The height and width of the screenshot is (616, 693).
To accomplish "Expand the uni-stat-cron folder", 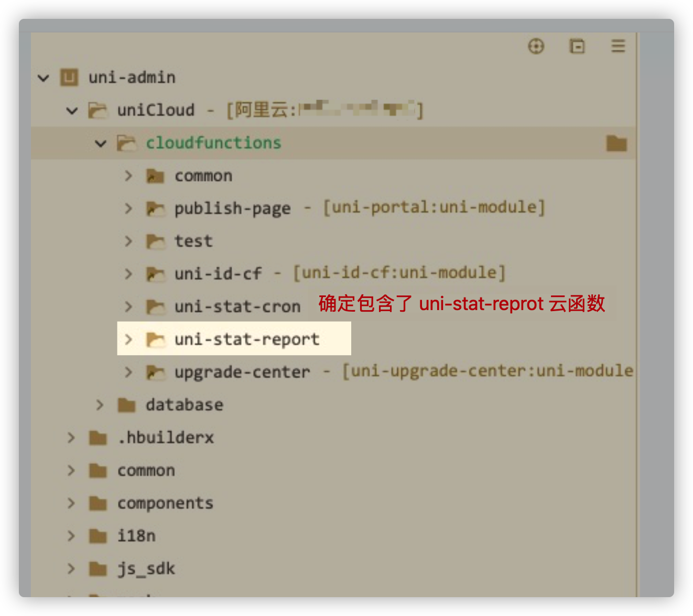I will coord(128,307).
